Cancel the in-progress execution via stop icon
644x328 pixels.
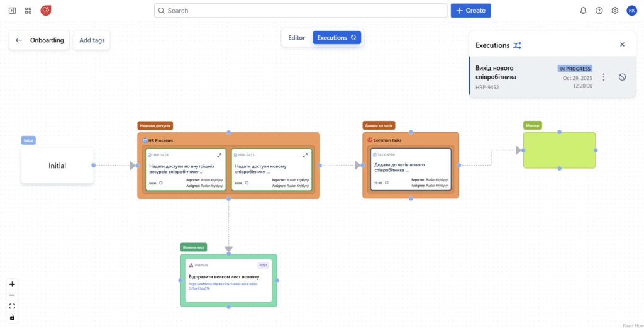pyautogui.click(x=622, y=77)
